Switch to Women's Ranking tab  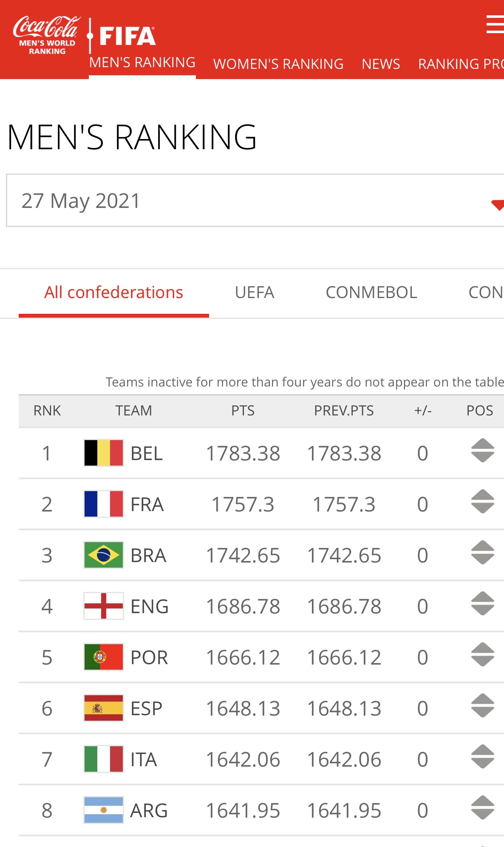(x=278, y=64)
